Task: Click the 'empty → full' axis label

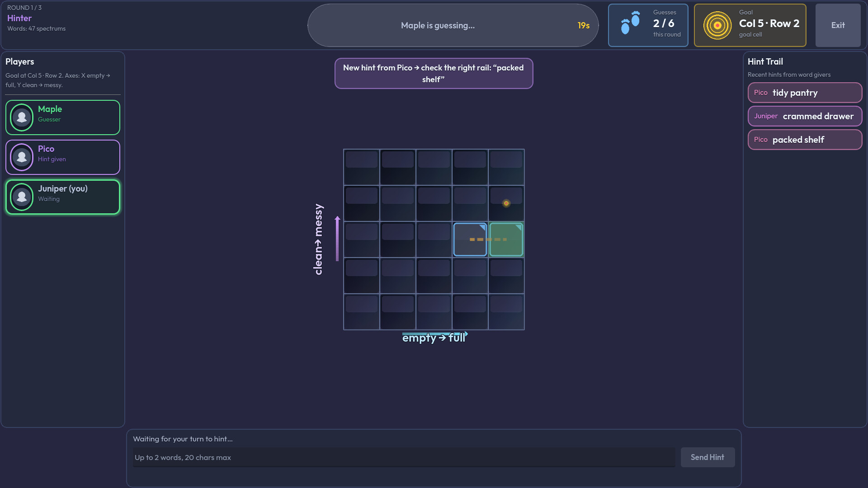Action: click(x=434, y=338)
